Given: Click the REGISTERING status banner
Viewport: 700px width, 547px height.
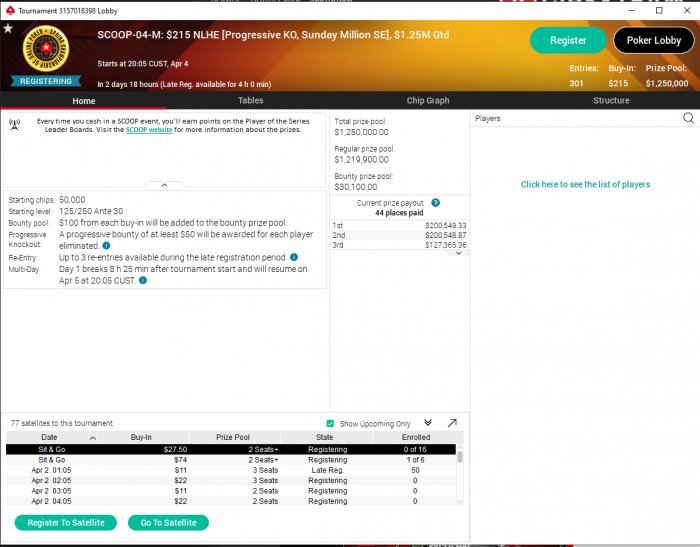Looking at the screenshot, I should tap(46, 81).
